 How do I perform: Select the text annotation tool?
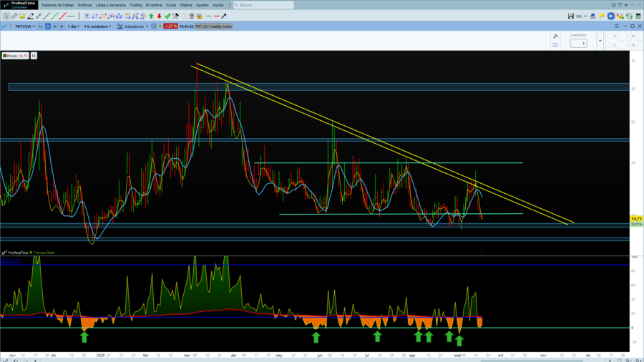click(87, 16)
